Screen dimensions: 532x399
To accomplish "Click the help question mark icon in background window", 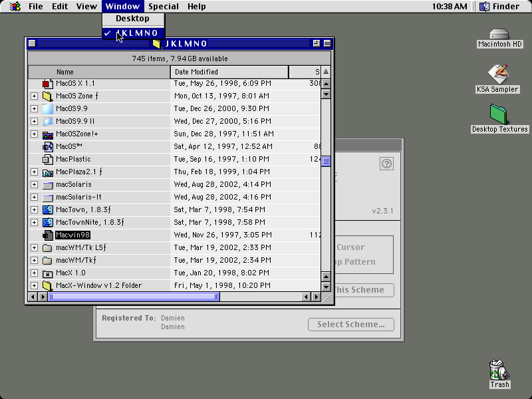I will 386,164.
